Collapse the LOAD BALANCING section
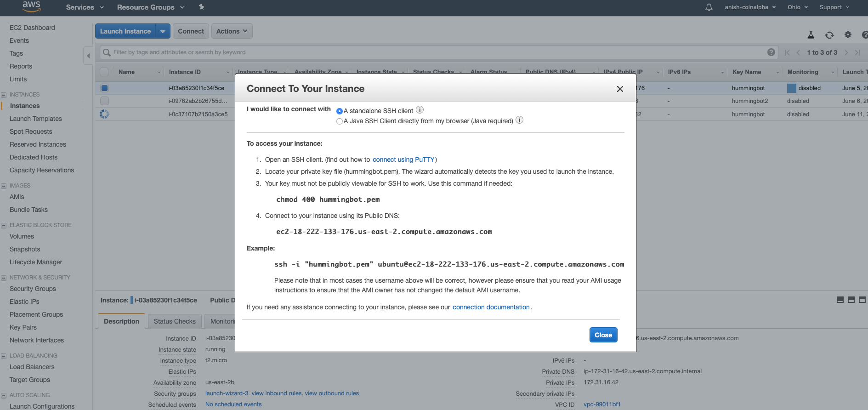Image resolution: width=868 pixels, height=410 pixels. pos(4,356)
